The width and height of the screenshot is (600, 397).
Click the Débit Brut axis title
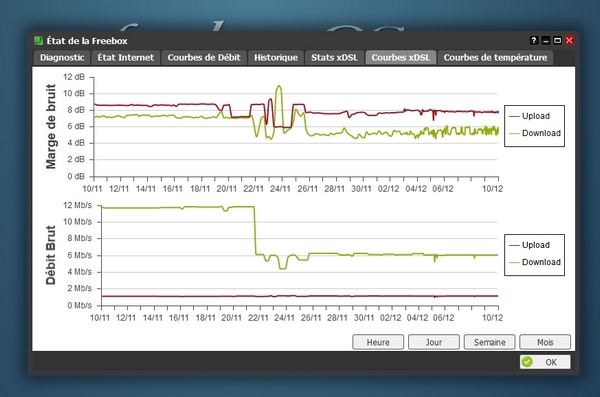(x=51, y=255)
